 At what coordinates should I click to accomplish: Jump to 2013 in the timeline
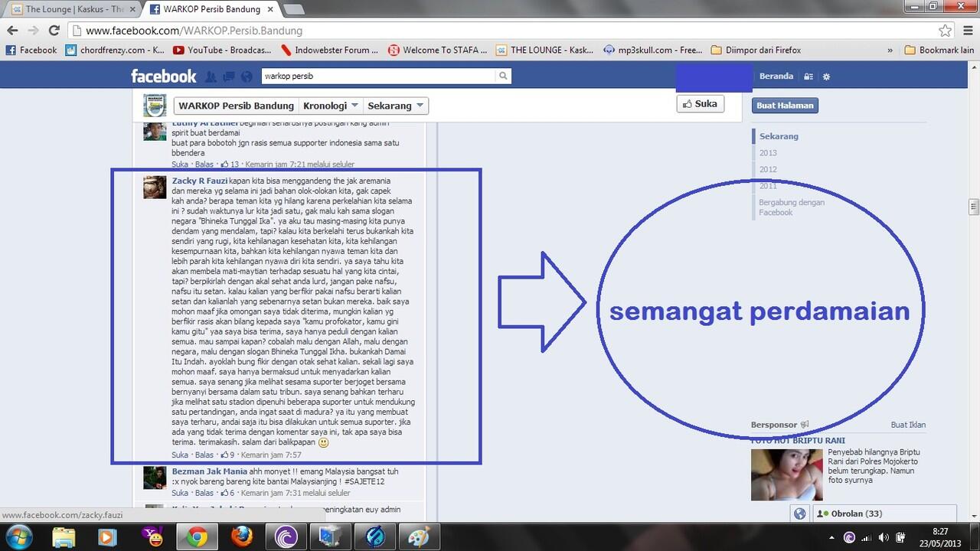pyautogui.click(x=768, y=153)
